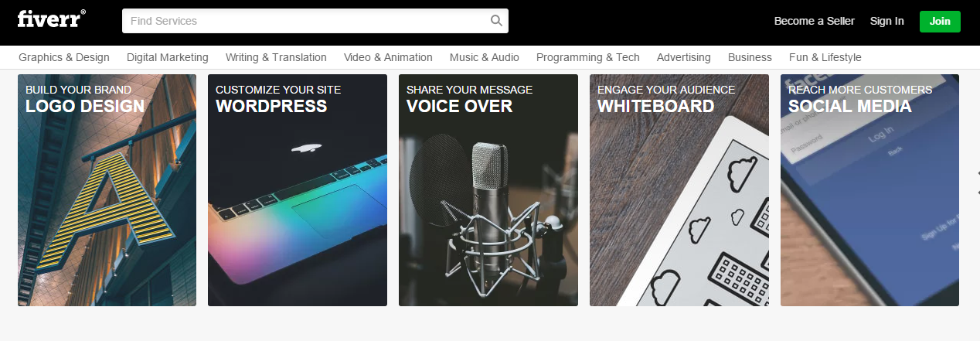Open the Logo Design card
Viewport: 980px width, 341px height.
pyautogui.click(x=107, y=190)
